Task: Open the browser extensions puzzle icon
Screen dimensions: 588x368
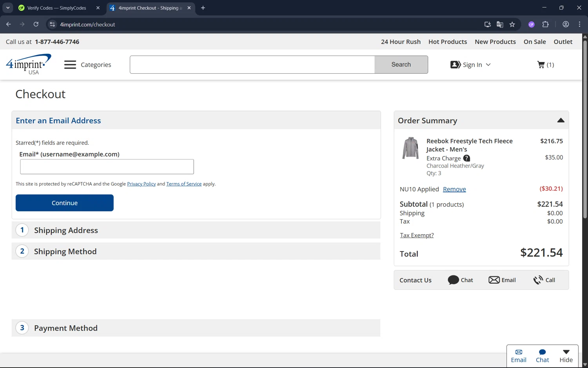Action: (545, 24)
